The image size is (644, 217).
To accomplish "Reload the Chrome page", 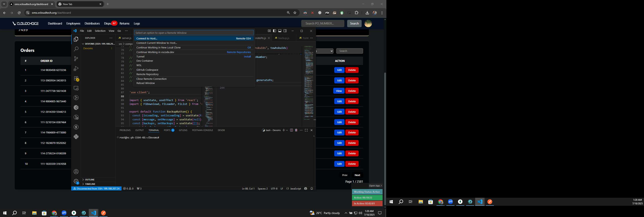I will 19,13.
